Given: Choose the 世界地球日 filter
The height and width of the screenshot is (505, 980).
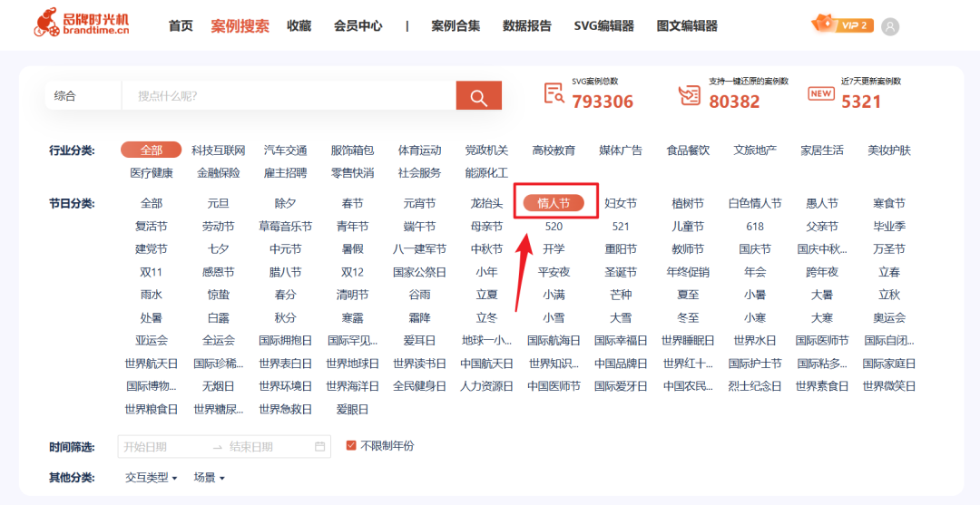Looking at the screenshot, I should coord(352,364).
